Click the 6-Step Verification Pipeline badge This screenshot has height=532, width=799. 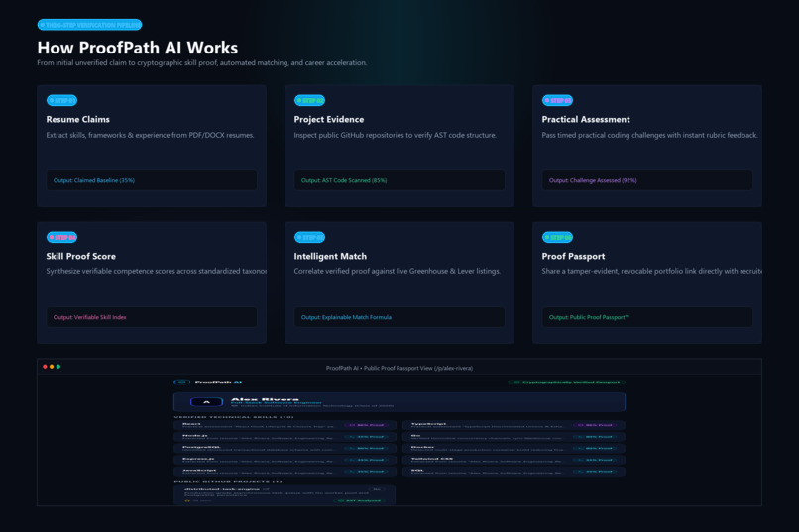[x=89, y=25]
